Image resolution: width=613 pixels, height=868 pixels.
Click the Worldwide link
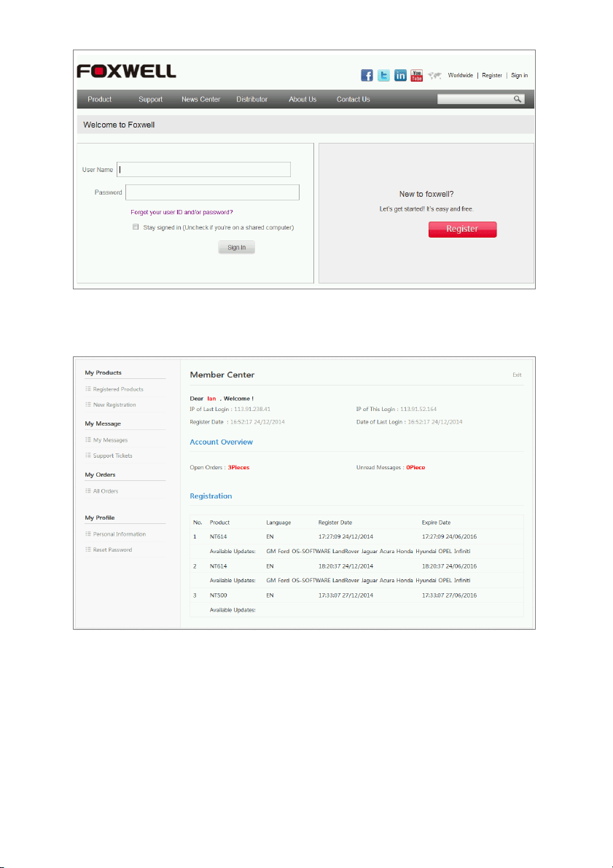(x=460, y=75)
